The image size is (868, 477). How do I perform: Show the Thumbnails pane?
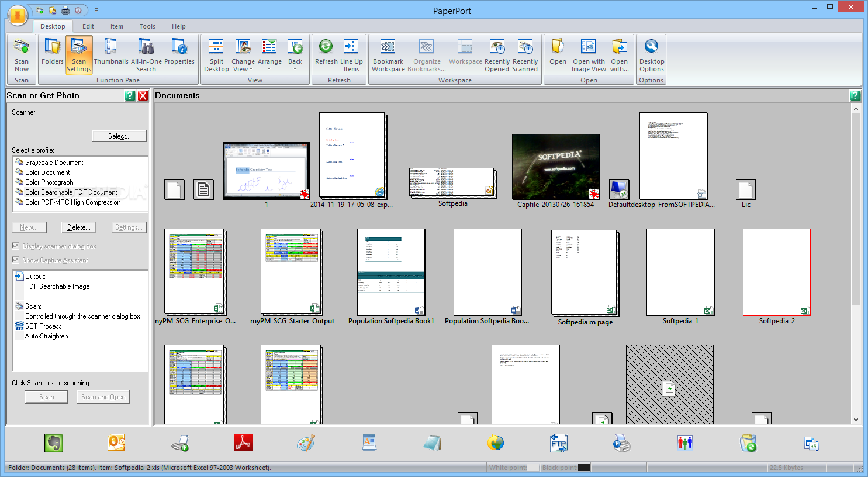click(111, 55)
